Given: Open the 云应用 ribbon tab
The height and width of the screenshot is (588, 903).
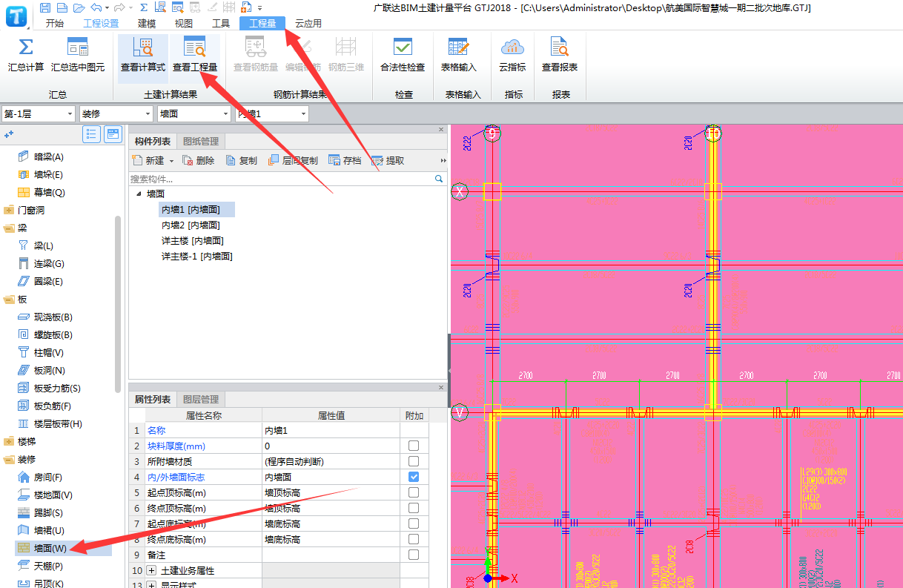Looking at the screenshot, I should tap(308, 23).
